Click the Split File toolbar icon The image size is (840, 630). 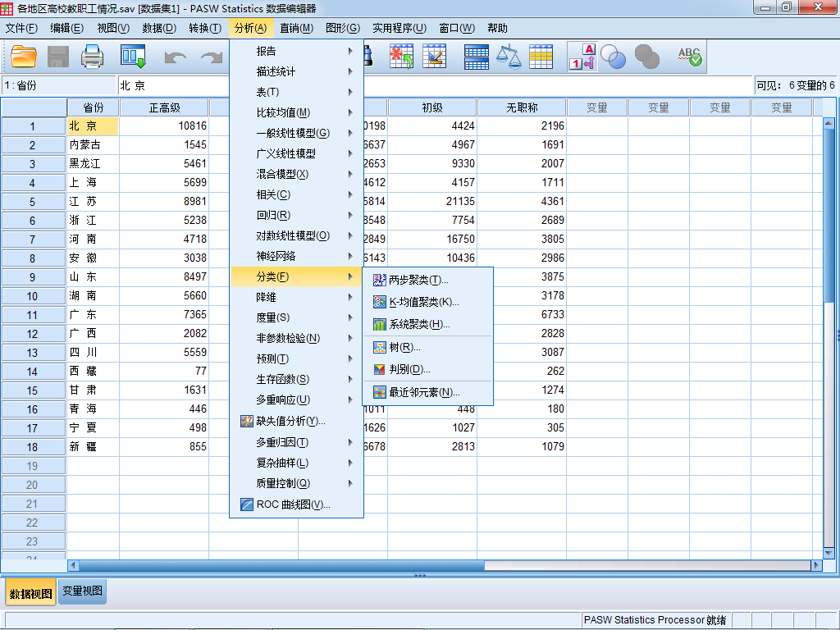[x=477, y=57]
